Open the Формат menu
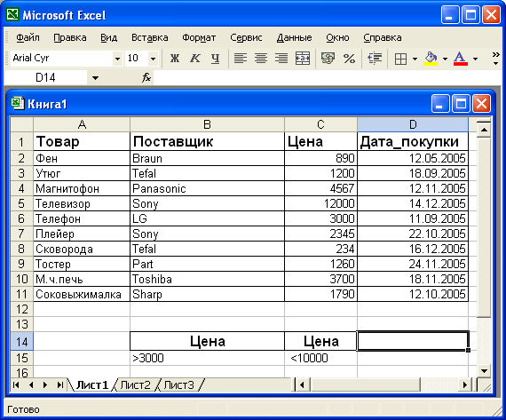 199,37
